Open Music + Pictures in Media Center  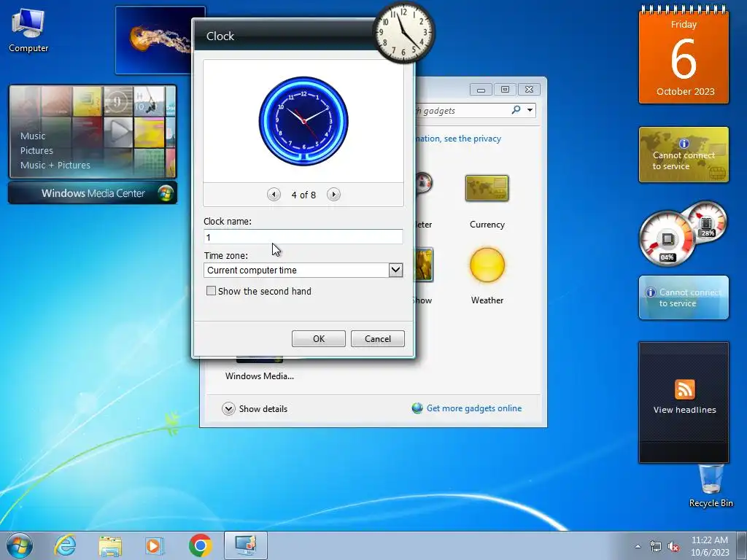click(x=55, y=166)
